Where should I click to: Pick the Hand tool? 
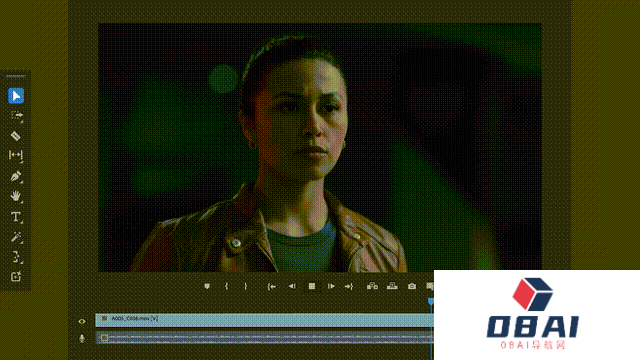pyautogui.click(x=16, y=196)
